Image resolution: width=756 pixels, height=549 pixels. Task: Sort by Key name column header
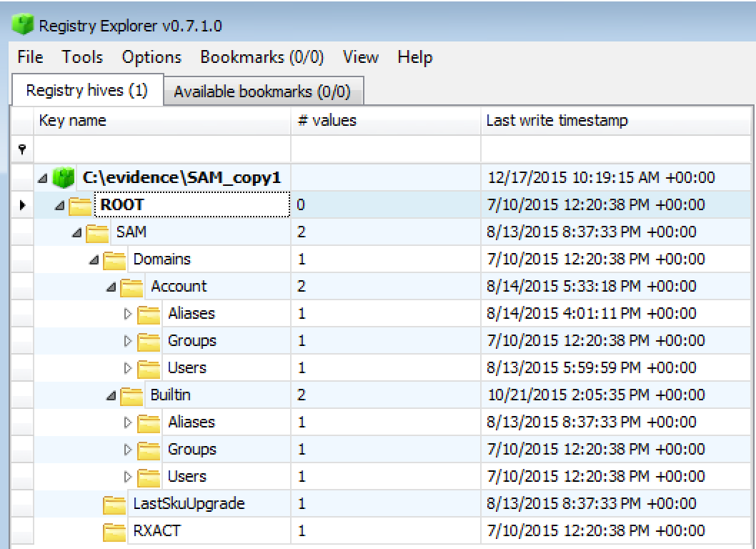point(162,120)
